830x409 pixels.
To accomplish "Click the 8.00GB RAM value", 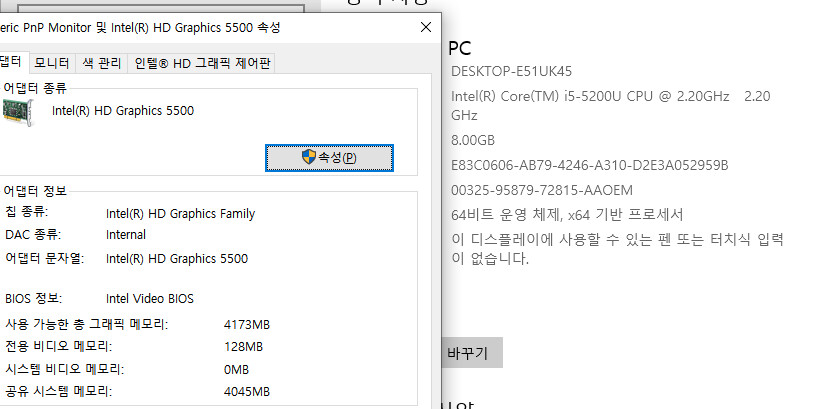I will pyautogui.click(x=473, y=141).
